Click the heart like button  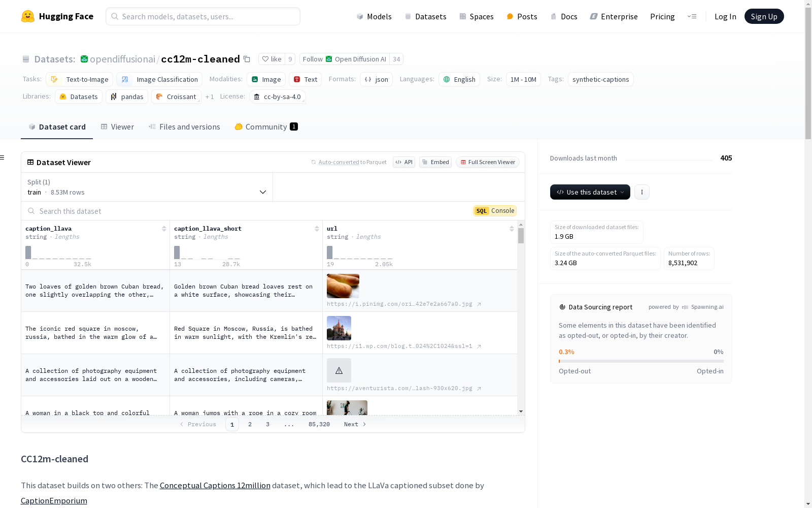pos(272,59)
